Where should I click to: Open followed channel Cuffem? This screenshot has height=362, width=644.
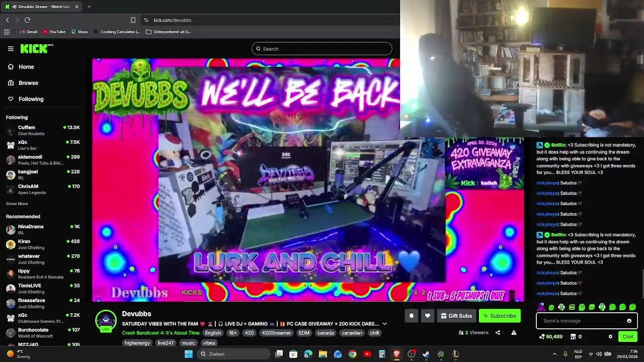(x=43, y=130)
